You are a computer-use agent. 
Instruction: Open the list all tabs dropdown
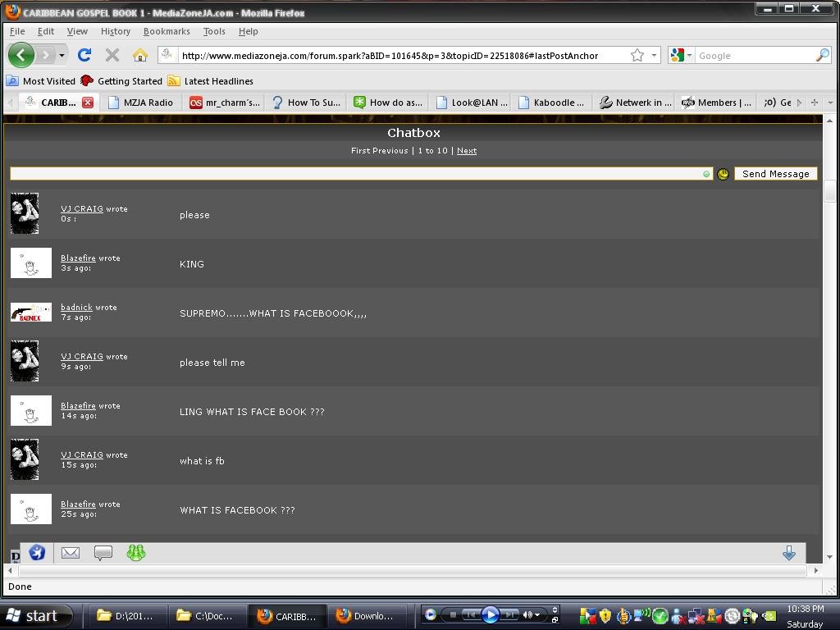830,103
